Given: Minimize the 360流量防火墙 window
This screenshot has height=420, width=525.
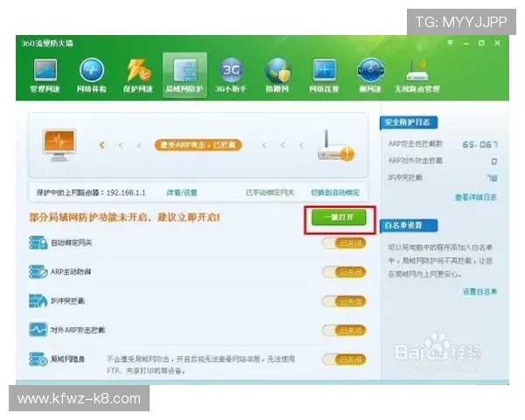Looking at the screenshot, I should coord(465,43).
